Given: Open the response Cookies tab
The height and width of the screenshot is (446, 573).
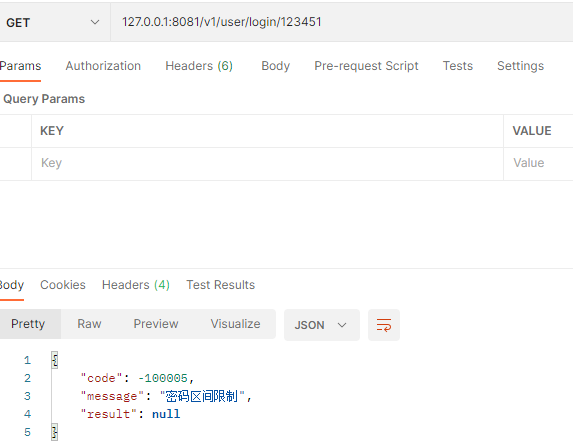Looking at the screenshot, I should (x=63, y=285).
